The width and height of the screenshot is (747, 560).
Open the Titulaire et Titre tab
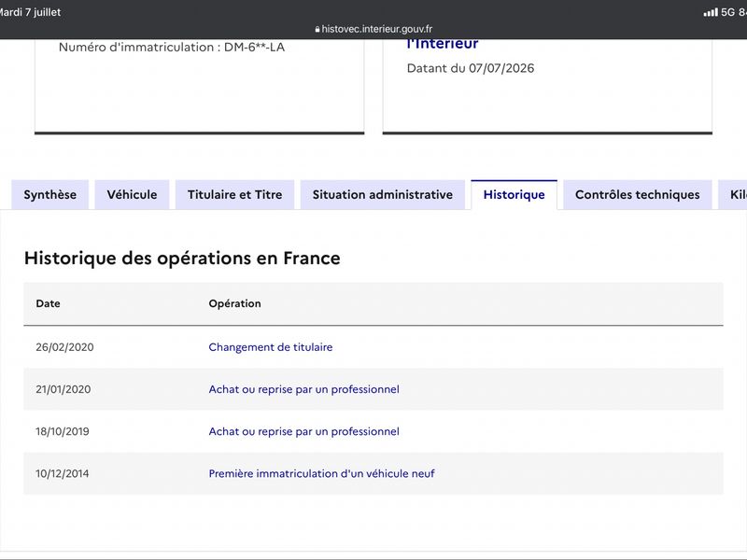[x=235, y=195]
